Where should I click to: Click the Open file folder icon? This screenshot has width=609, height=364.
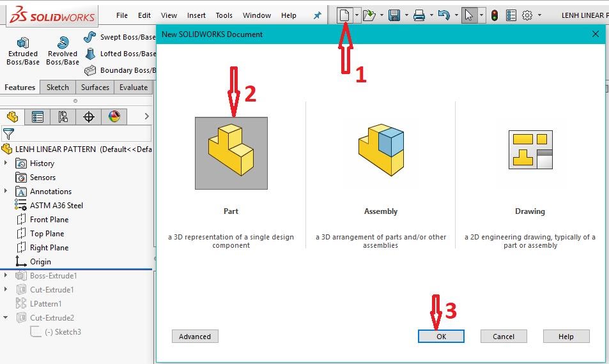tap(369, 15)
